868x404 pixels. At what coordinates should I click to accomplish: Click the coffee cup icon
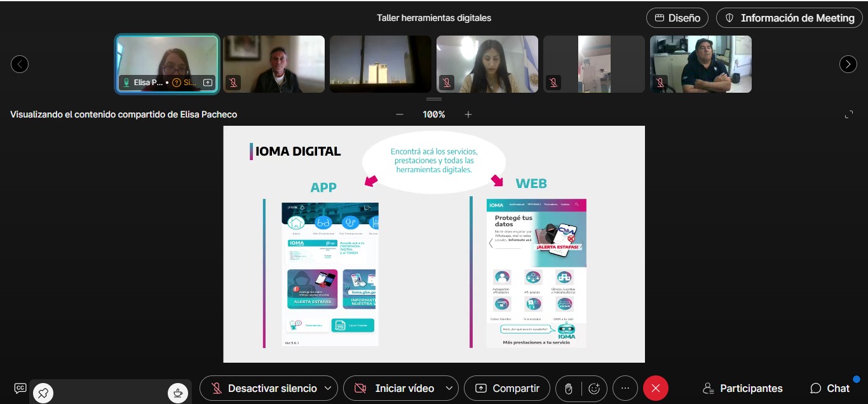tap(178, 393)
